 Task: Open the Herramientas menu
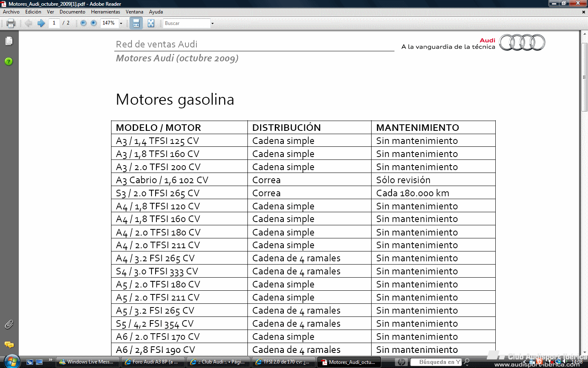pos(105,12)
